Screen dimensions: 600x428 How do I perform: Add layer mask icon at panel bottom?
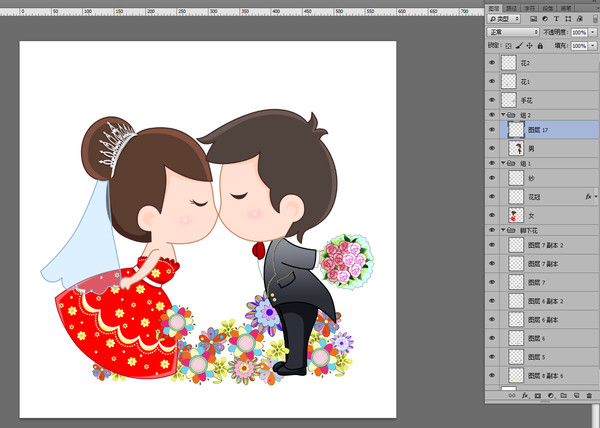coord(538,396)
